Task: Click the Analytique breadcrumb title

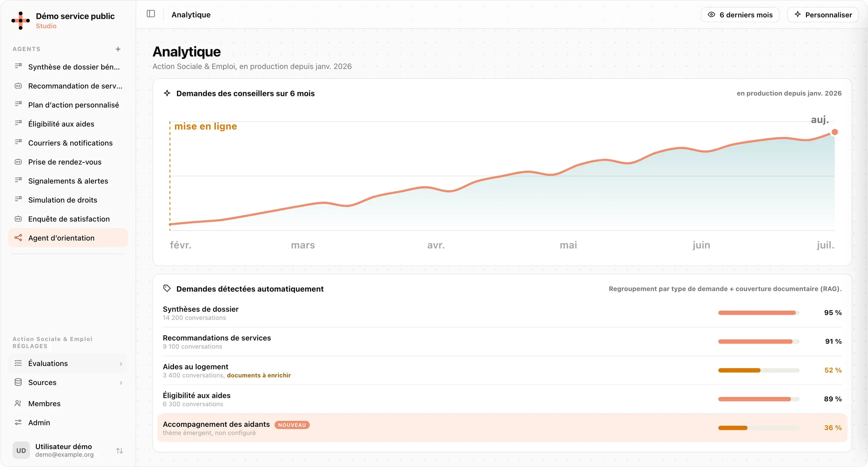Action: tap(191, 14)
